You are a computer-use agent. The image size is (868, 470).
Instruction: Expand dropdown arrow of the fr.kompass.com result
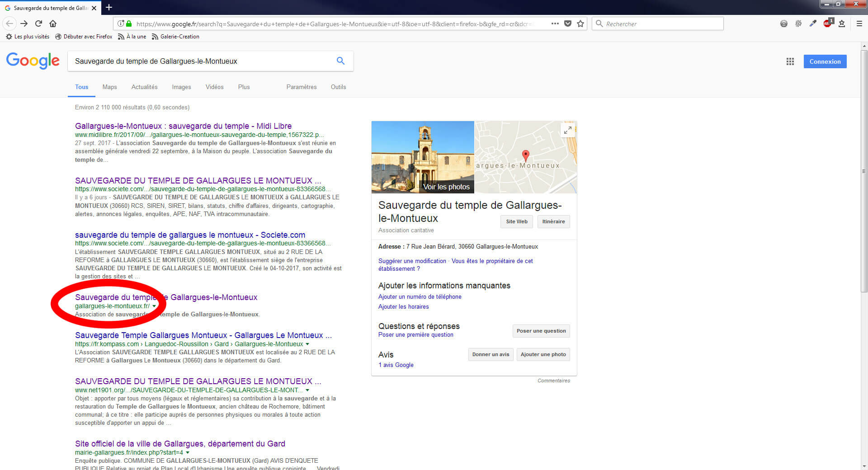point(307,344)
